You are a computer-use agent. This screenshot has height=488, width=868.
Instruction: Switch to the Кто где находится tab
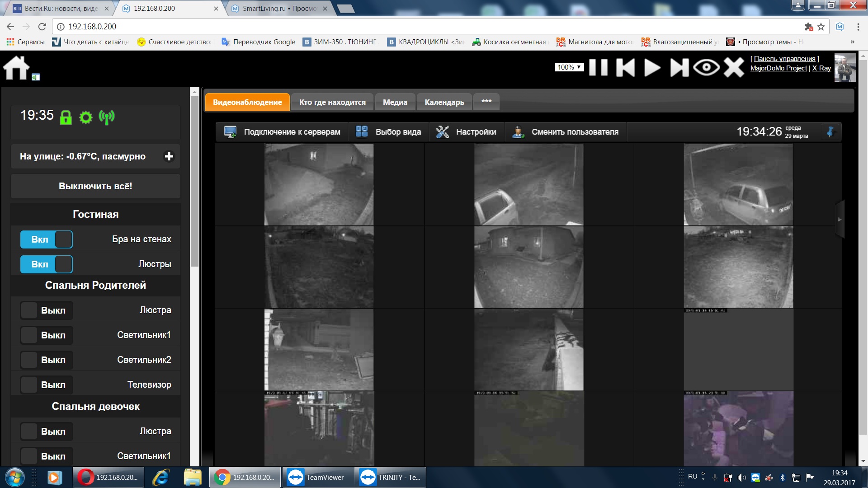[332, 102]
